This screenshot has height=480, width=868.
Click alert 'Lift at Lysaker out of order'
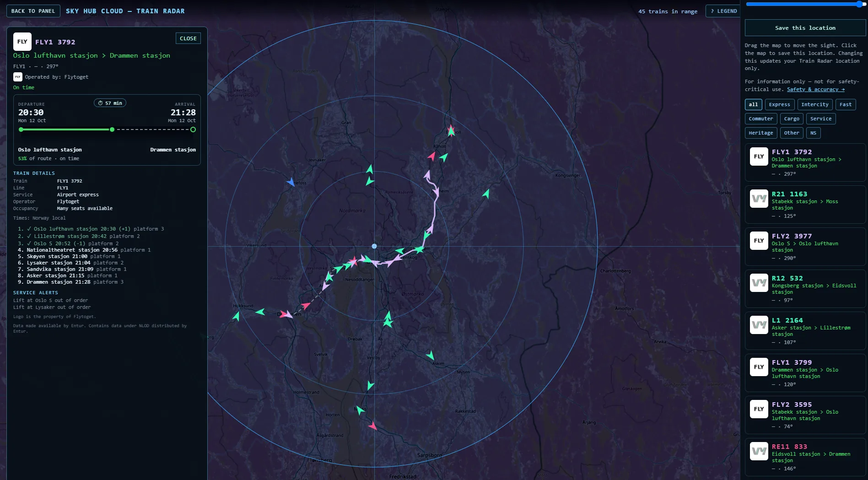point(52,307)
